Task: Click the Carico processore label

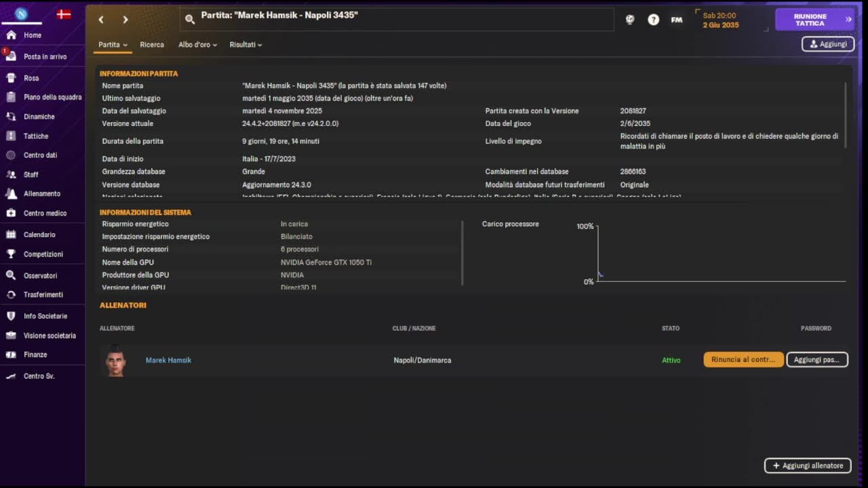Action: pos(511,224)
